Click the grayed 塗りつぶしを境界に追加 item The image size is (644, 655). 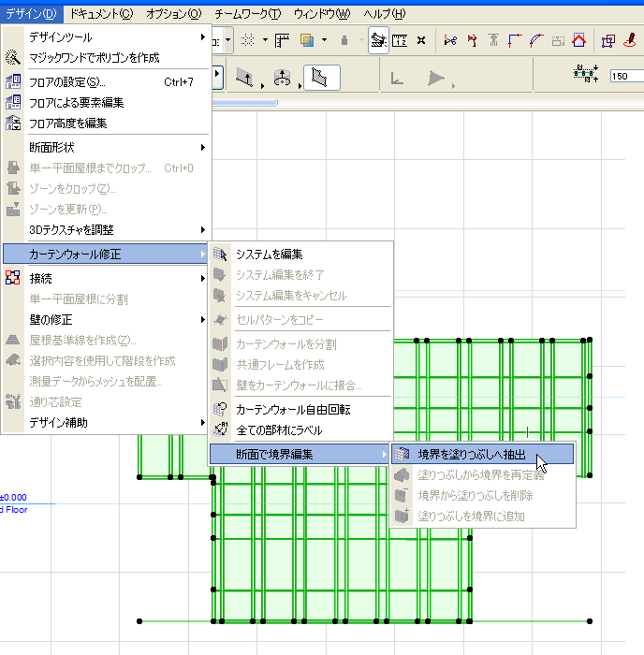(x=483, y=517)
